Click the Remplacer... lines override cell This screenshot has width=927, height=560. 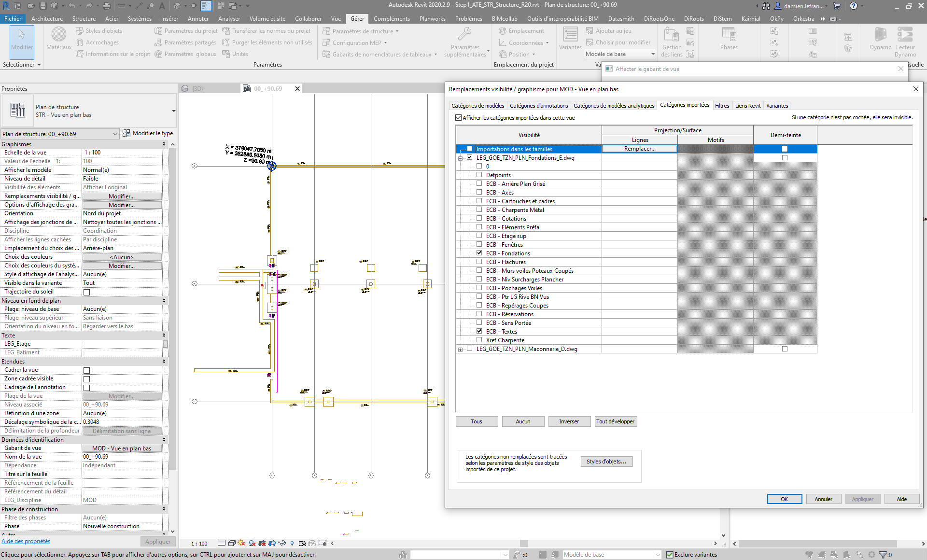pos(639,149)
